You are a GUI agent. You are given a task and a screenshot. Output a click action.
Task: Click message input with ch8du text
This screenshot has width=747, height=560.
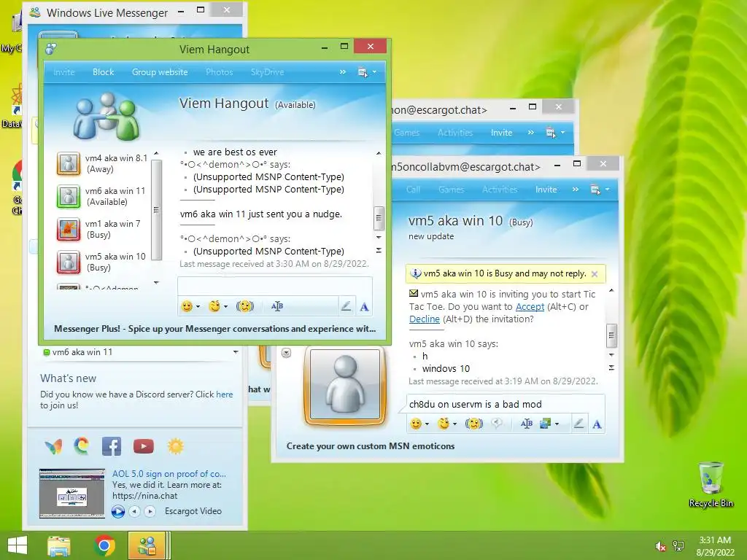click(506, 404)
